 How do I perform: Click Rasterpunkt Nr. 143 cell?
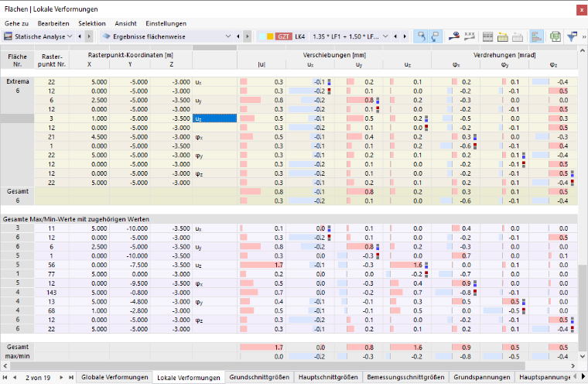(51, 293)
